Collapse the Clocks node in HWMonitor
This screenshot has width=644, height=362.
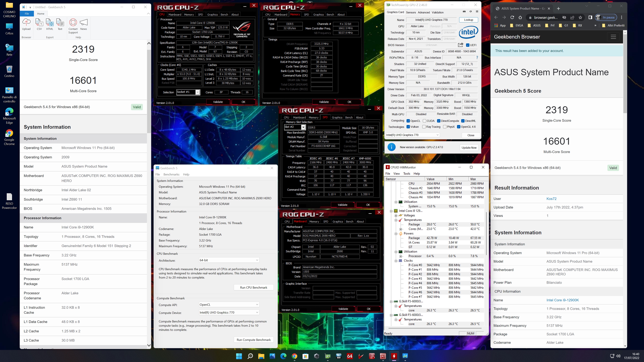click(396, 261)
